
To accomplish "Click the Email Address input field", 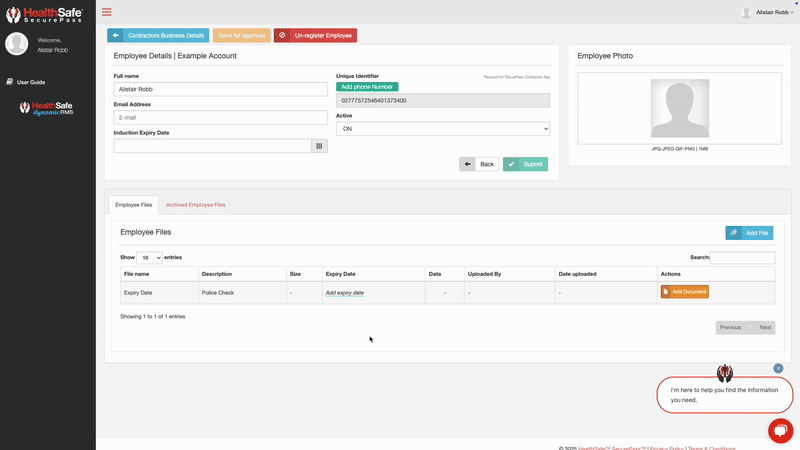I will pyautogui.click(x=220, y=117).
